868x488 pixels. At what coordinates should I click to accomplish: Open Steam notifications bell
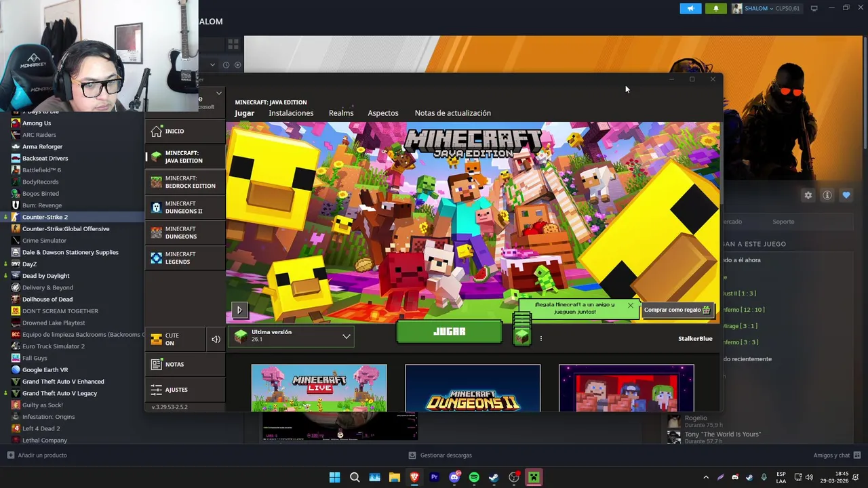tap(715, 8)
